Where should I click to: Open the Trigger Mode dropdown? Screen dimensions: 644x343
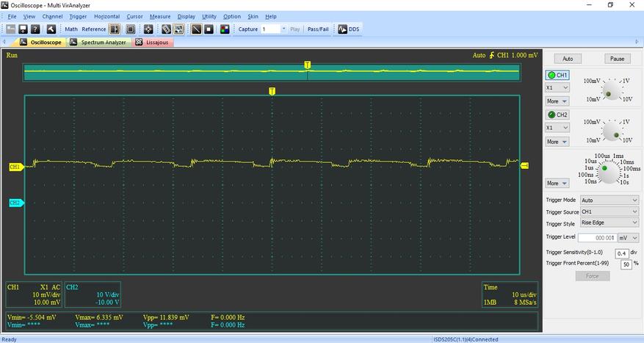(609, 200)
